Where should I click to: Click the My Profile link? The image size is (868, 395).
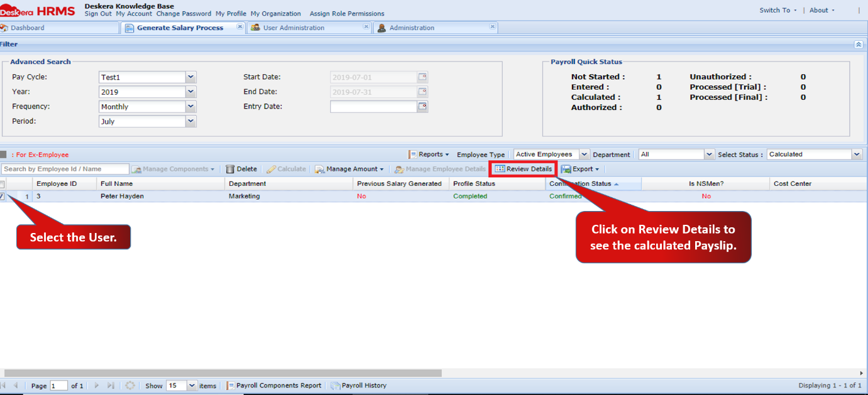pos(231,14)
